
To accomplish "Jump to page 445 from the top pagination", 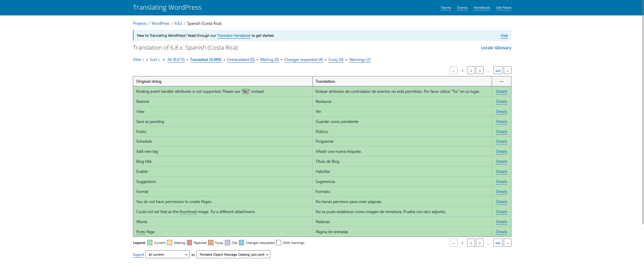I will [498, 70].
